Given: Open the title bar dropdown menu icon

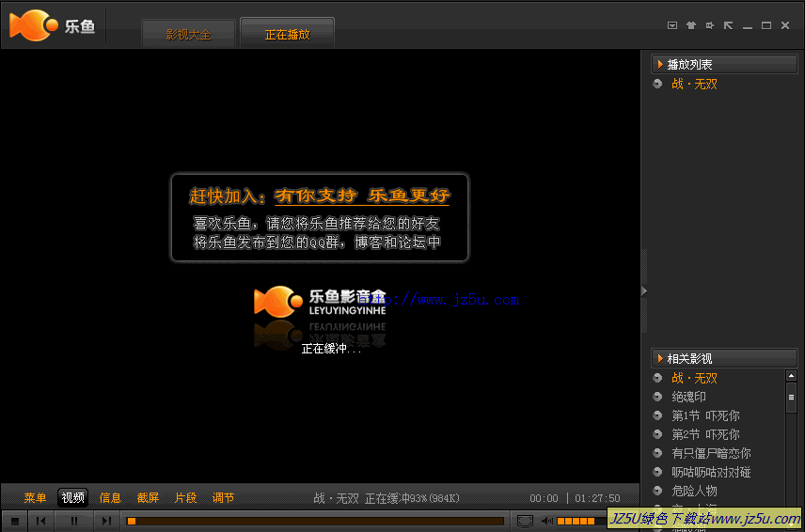Looking at the screenshot, I should [672, 25].
